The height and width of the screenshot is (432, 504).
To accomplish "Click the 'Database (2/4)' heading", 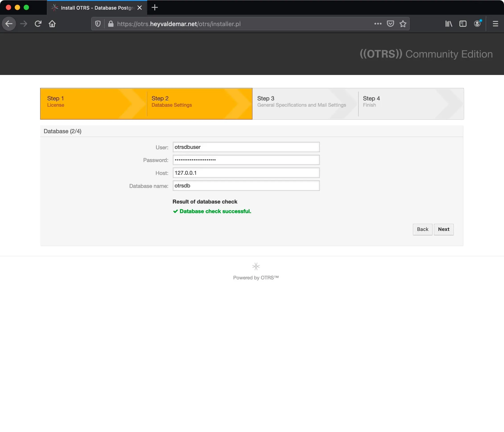I will (x=62, y=131).
